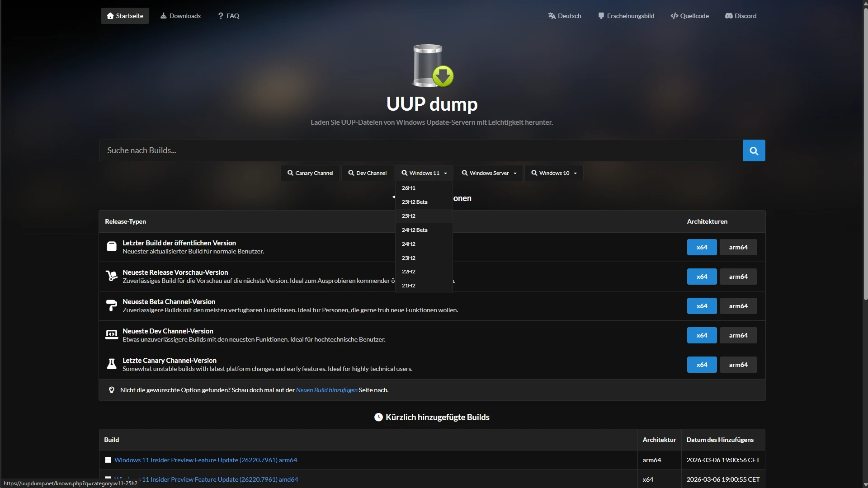Expand the Windows 10 dropdown
The width and height of the screenshot is (868, 488).
(554, 173)
